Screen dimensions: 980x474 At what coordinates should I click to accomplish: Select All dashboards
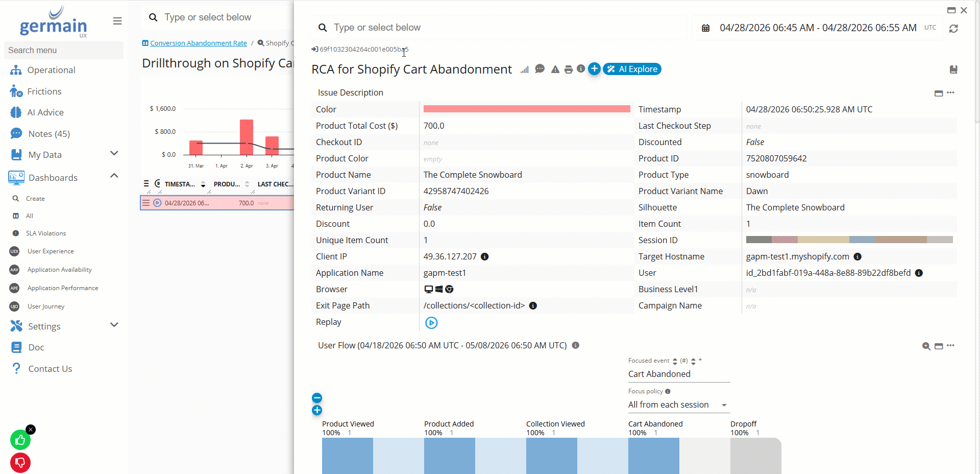tap(30, 216)
